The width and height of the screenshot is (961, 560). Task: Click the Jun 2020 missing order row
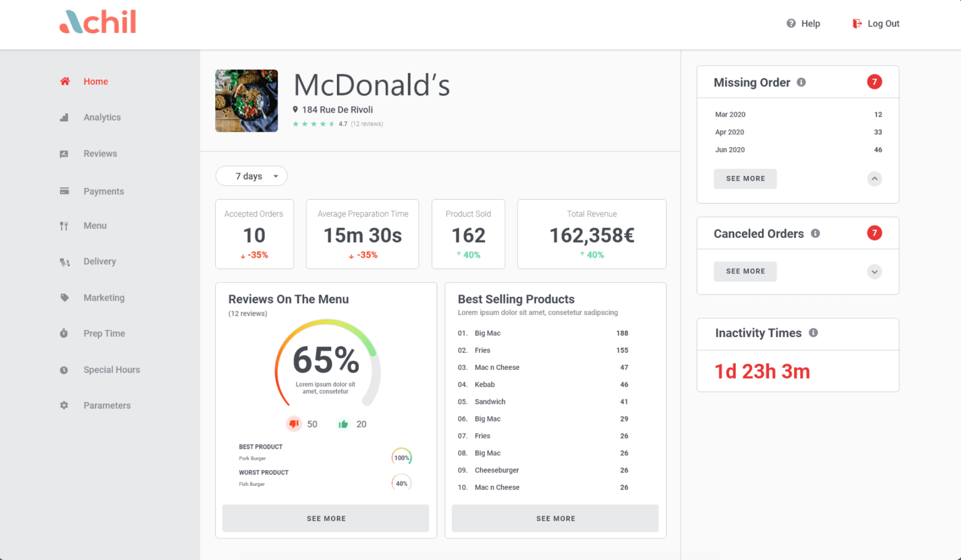[798, 150]
